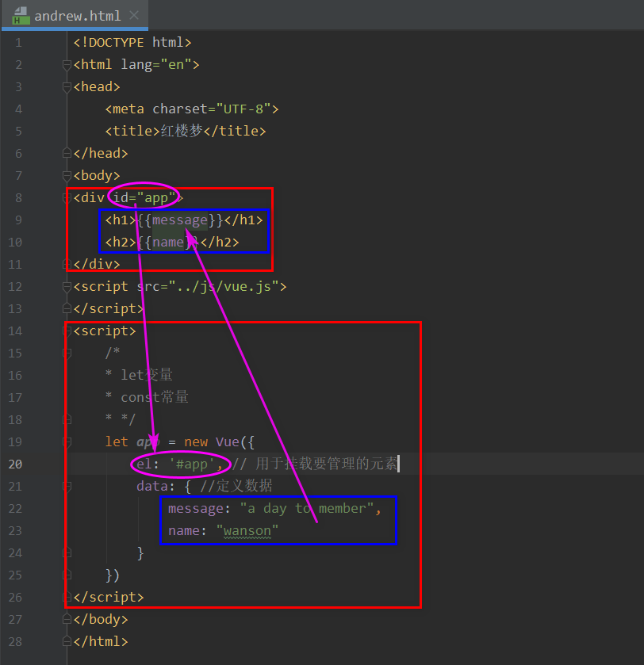Toggle fold marker at closing body line 27
This screenshot has height=665, width=644.
click(x=67, y=619)
